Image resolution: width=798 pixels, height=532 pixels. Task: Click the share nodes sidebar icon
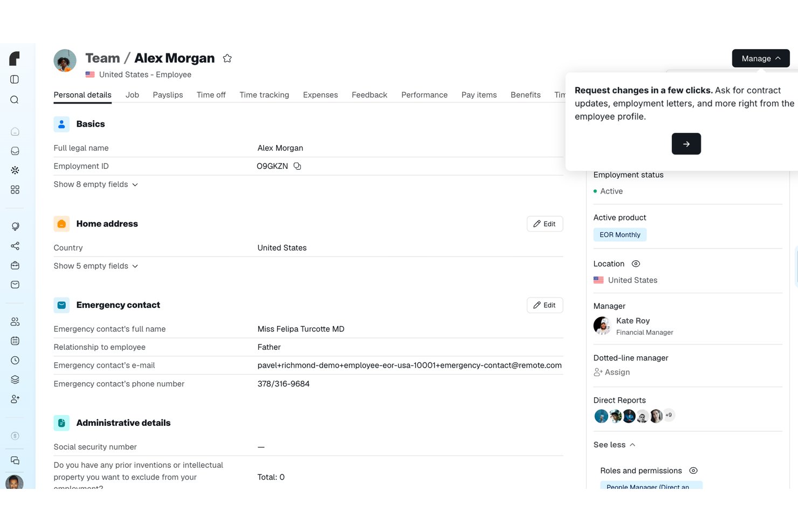(15, 246)
